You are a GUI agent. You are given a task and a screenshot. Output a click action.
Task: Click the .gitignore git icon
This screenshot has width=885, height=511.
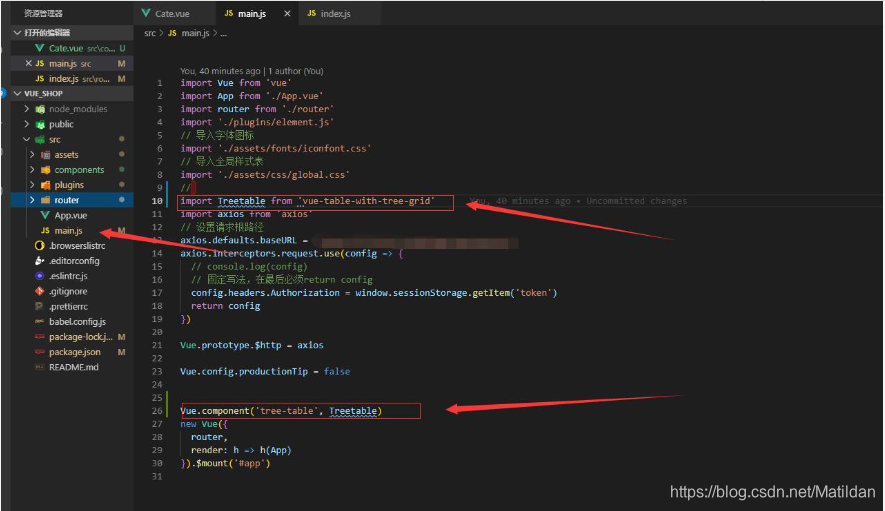[x=40, y=291]
